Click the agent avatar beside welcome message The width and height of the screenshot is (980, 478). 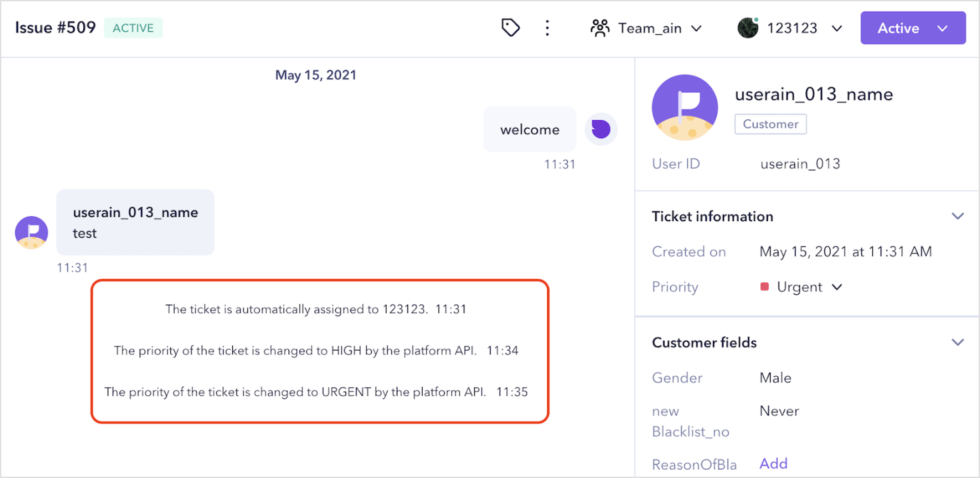click(x=601, y=129)
